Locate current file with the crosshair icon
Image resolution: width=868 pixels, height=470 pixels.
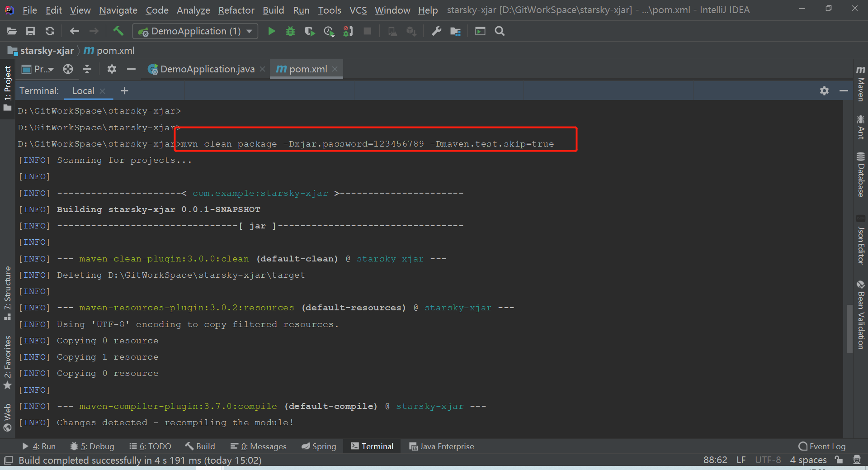click(x=68, y=69)
